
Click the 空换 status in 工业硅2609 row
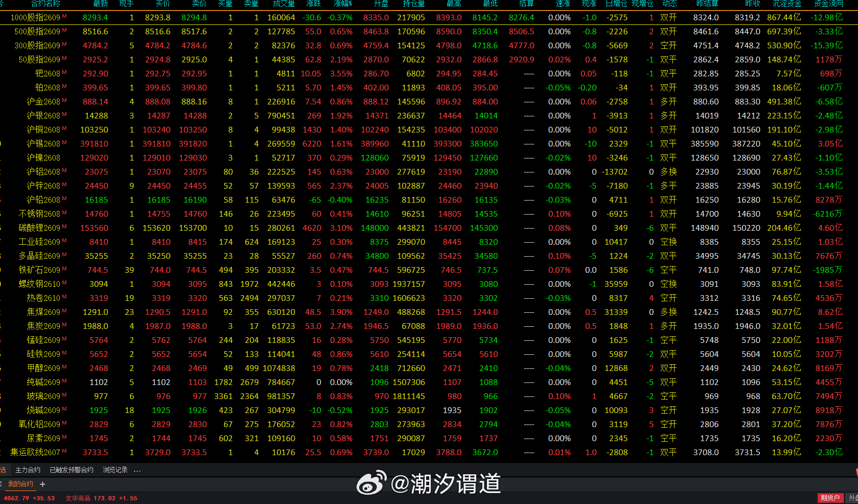[668, 242]
